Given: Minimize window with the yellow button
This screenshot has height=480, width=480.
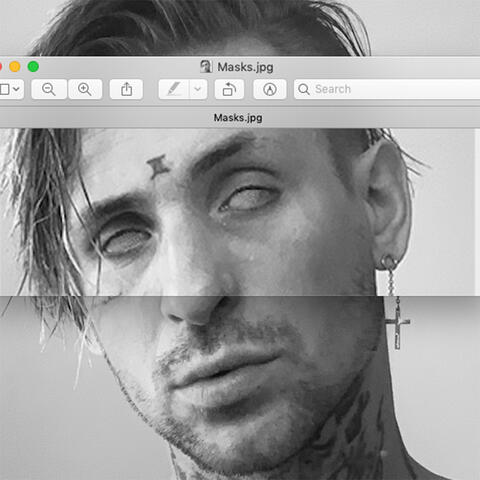Looking at the screenshot, I should [15, 67].
